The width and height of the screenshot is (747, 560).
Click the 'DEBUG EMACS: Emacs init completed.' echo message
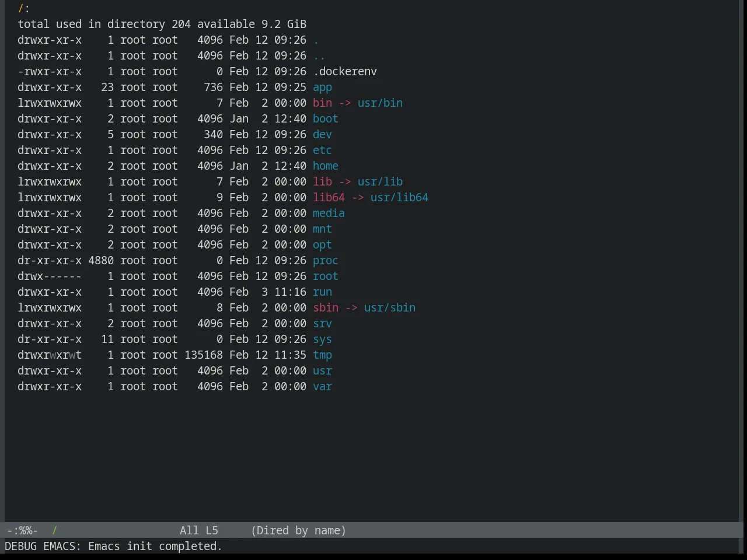click(114, 546)
